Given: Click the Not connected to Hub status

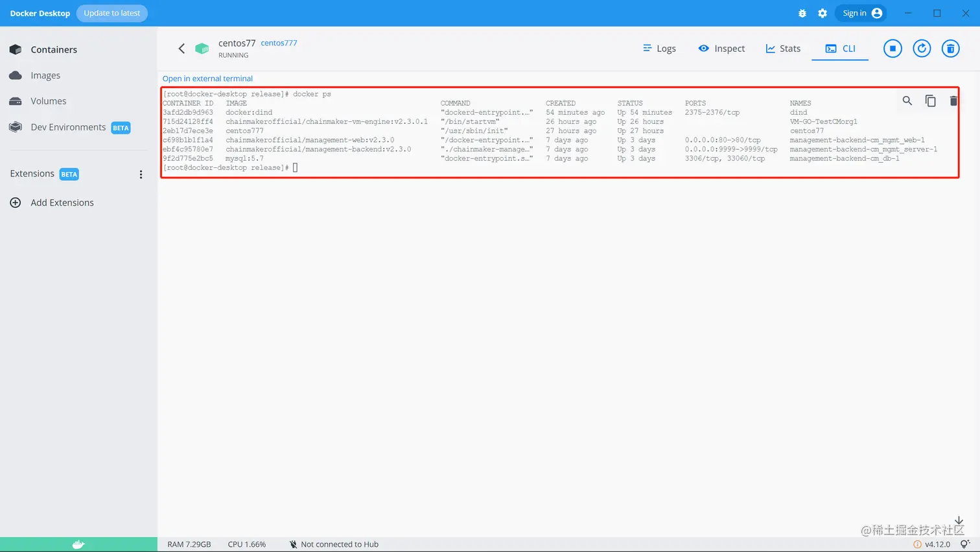Looking at the screenshot, I should coord(334,544).
